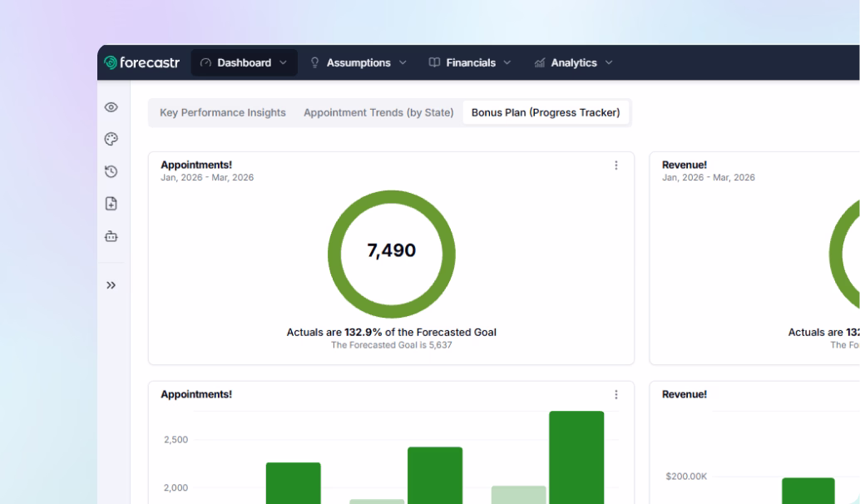Click the add document icon
860x504 pixels.
pyautogui.click(x=111, y=204)
